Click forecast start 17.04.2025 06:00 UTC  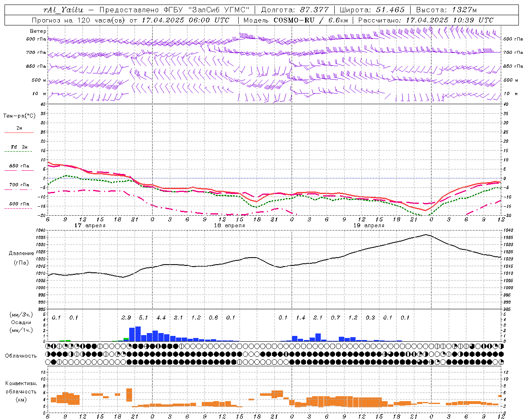point(185,20)
